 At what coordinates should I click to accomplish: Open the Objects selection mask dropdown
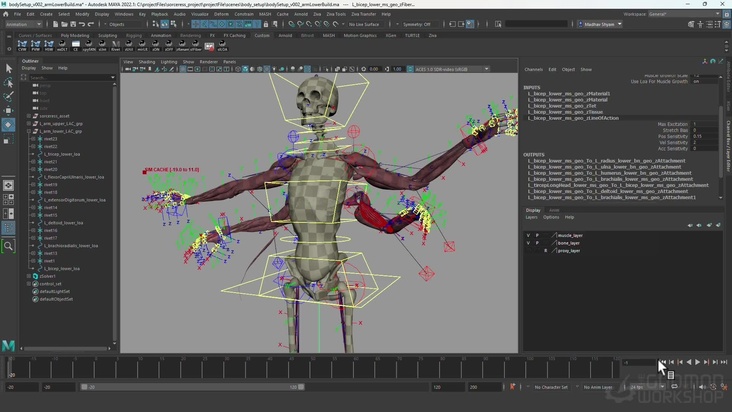(124, 24)
